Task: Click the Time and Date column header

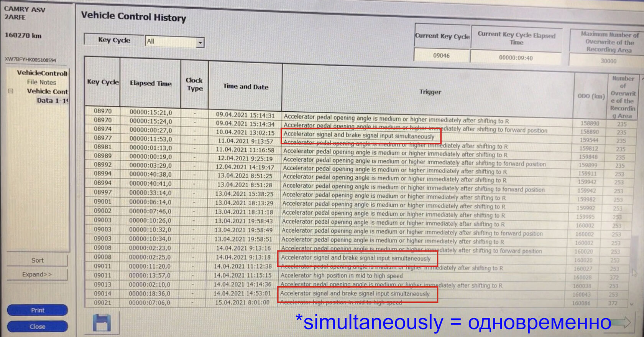Action: click(x=246, y=87)
